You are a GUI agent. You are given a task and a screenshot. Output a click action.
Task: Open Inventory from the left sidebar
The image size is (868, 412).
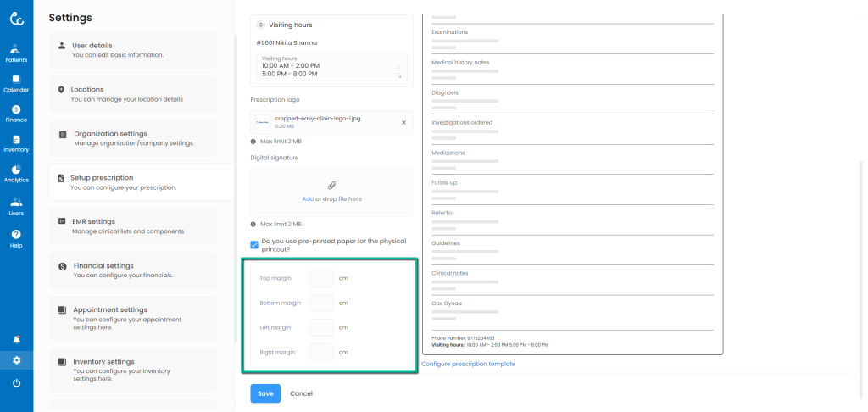click(x=16, y=143)
